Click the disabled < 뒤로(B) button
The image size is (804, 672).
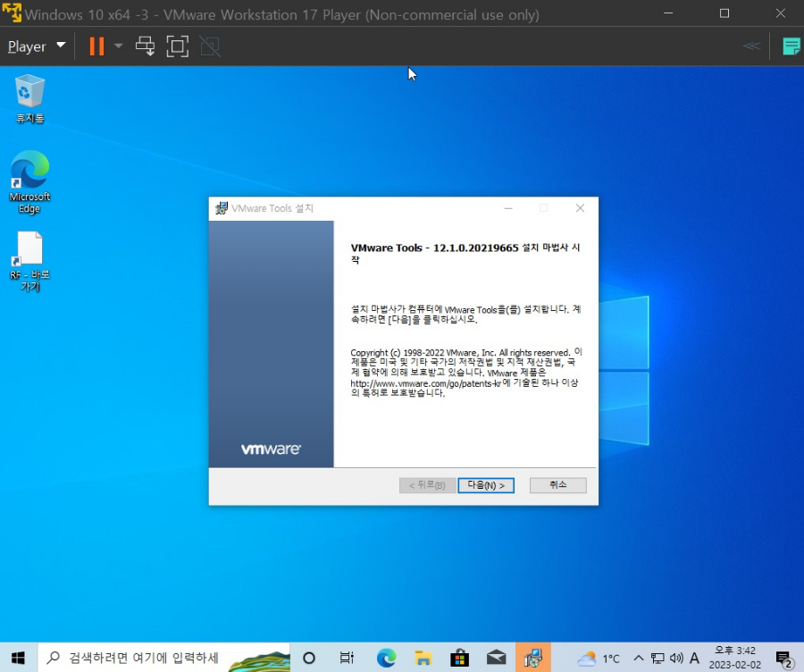427,485
